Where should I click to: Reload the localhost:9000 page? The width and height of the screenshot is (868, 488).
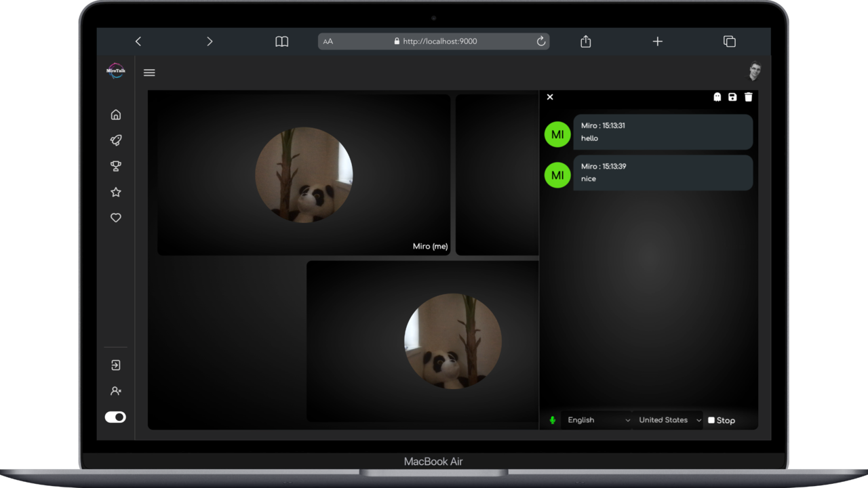pos(540,41)
